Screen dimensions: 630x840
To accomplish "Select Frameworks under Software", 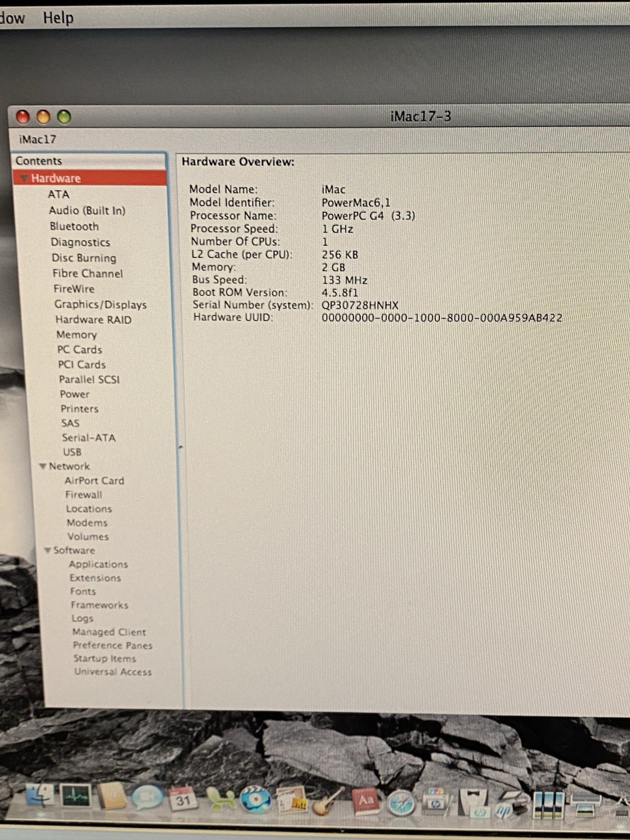I will (x=100, y=605).
